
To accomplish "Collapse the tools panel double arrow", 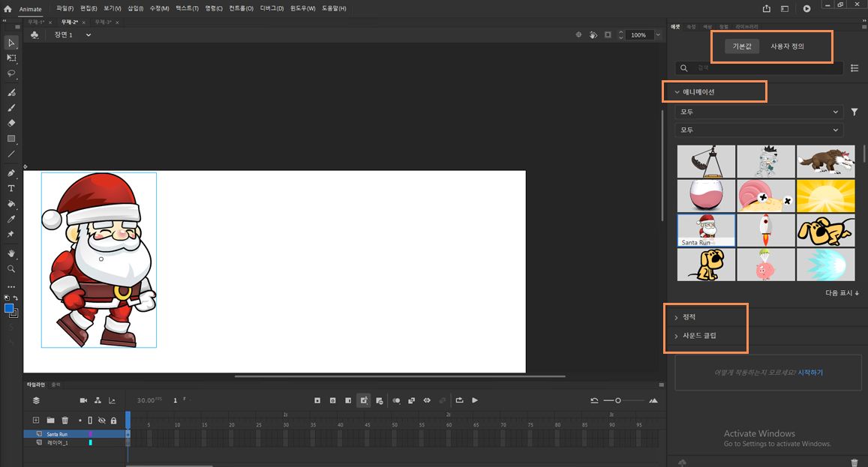I will point(5,21).
